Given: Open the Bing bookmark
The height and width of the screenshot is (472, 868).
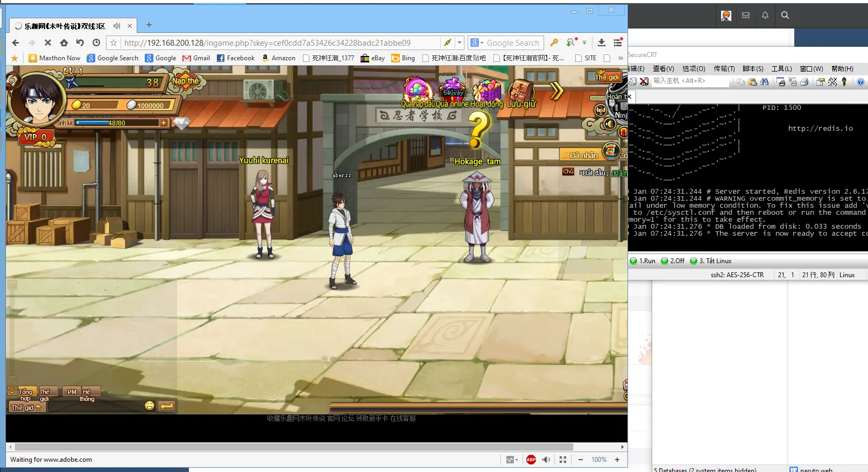Looking at the screenshot, I should [x=403, y=58].
